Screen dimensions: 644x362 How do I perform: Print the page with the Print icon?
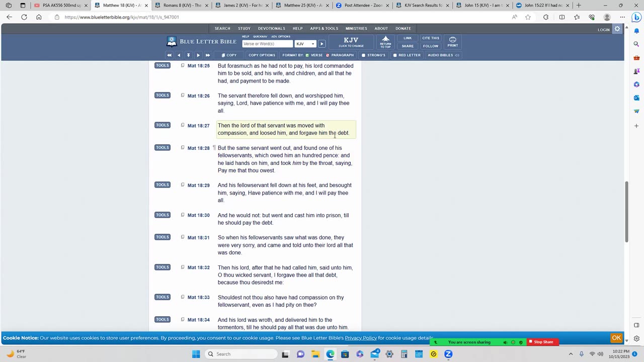click(x=453, y=41)
